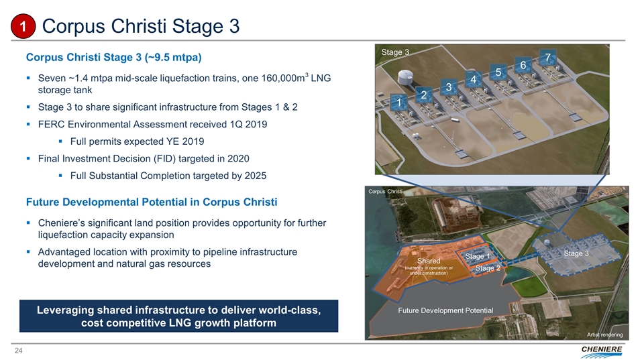
Task: Select the train 2 marker in the rendering
Action: pyautogui.click(x=423, y=95)
